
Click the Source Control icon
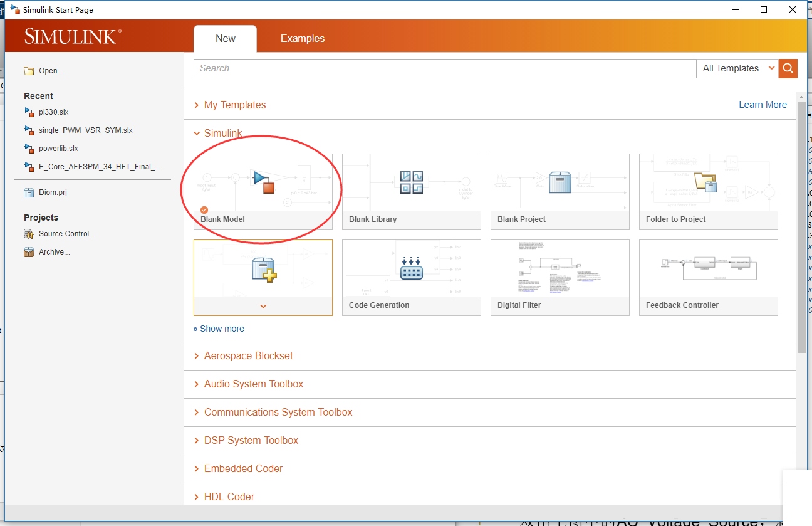(29, 234)
